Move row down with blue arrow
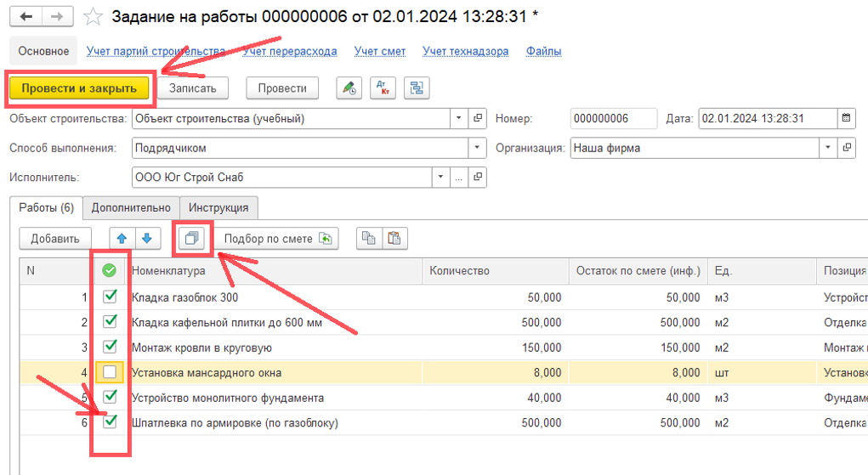The height and width of the screenshot is (475, 868). 146,239
